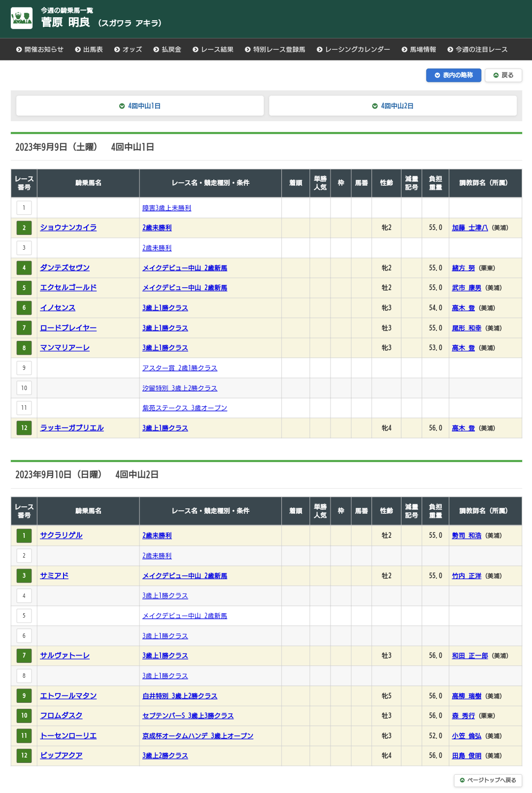Click race number 1 badge for サクラリゲル
The image size is (532, 793).
click(x=24, y=535)
